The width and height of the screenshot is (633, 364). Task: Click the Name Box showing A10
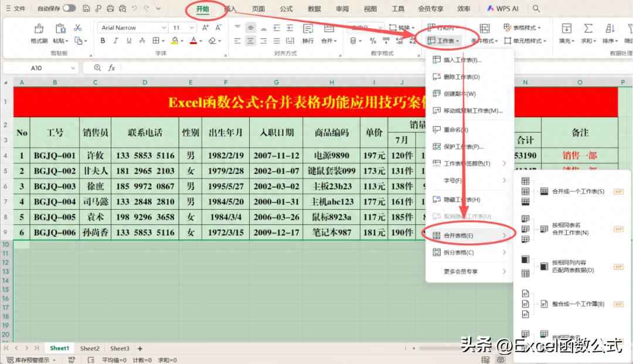tap(40, 68)
